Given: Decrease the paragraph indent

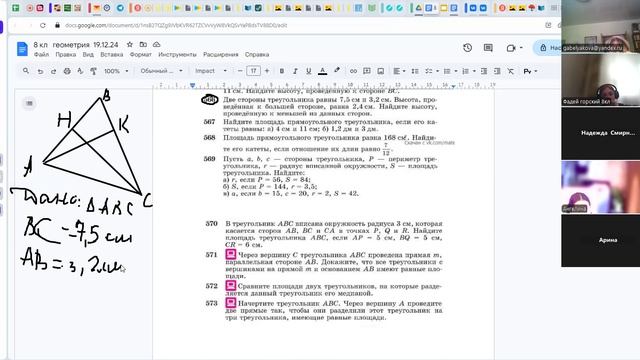Looking at the screenshot, I should (x=484, y=71).
